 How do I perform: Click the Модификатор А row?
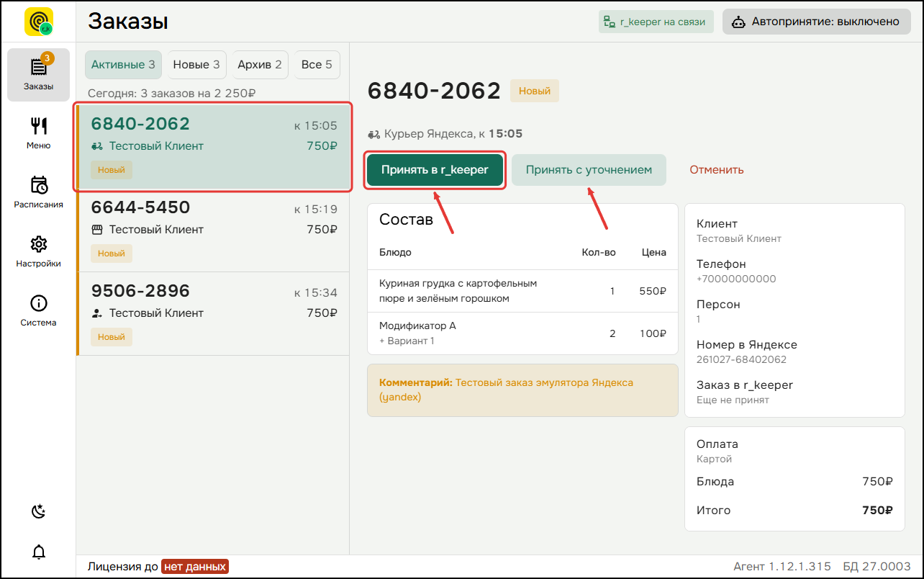coord(522,333)
